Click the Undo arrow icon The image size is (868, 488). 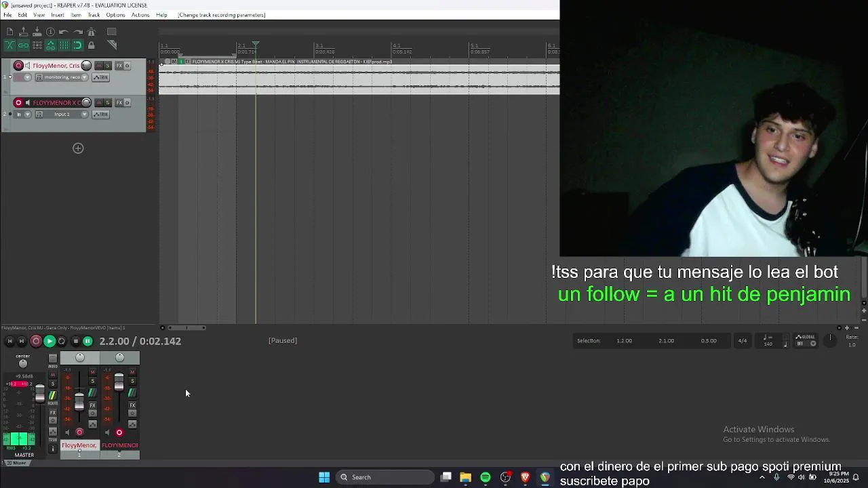pyautogui.click(x=64, y=32)
